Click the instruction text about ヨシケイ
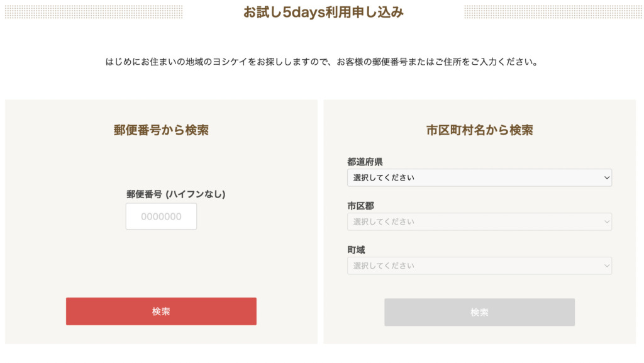 click(x=323, y=62)
